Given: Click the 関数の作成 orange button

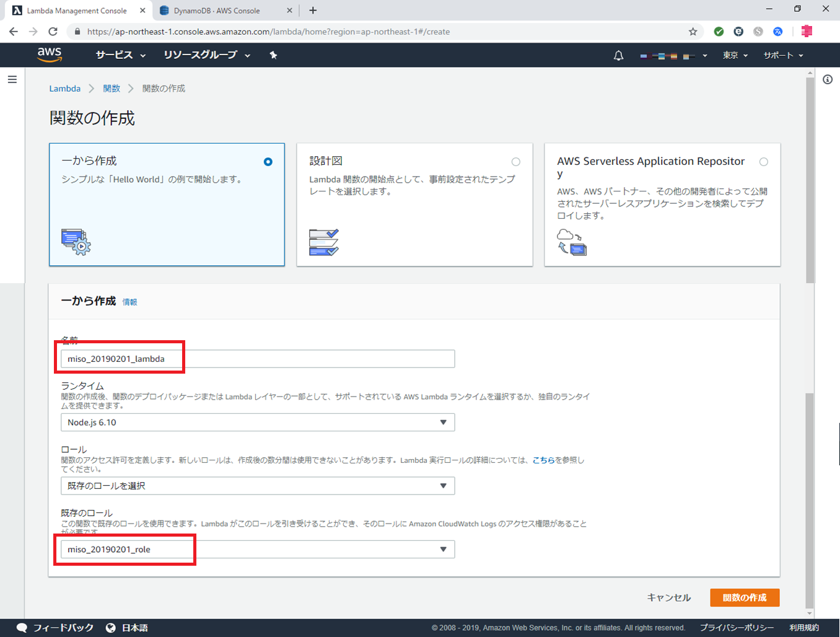Looking at the screenshot, I should point(745,597).
